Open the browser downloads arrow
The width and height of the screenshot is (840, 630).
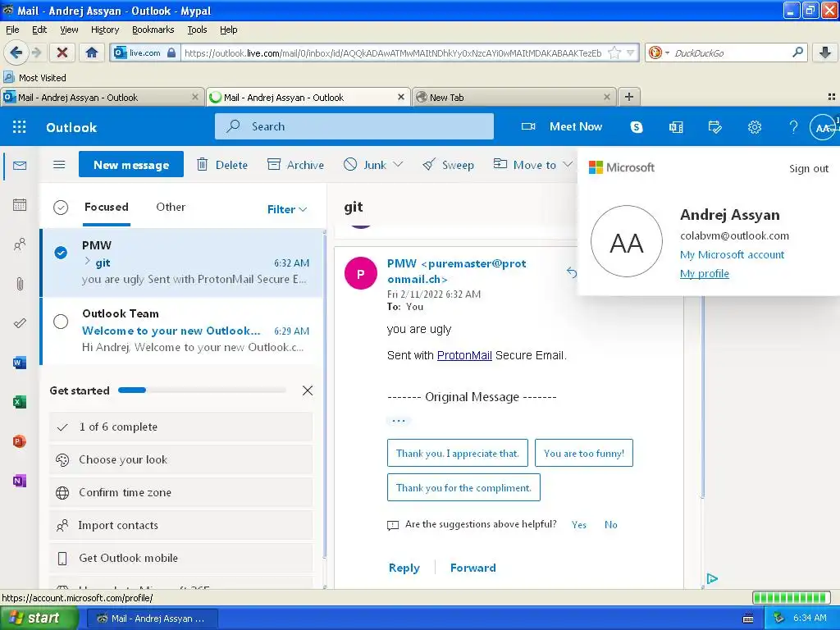point(825,52)
